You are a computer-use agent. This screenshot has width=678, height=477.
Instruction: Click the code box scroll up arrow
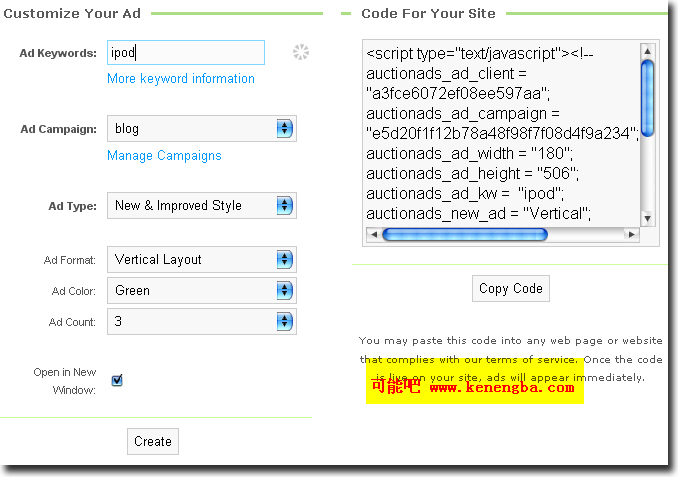click(x=647, y=50)
